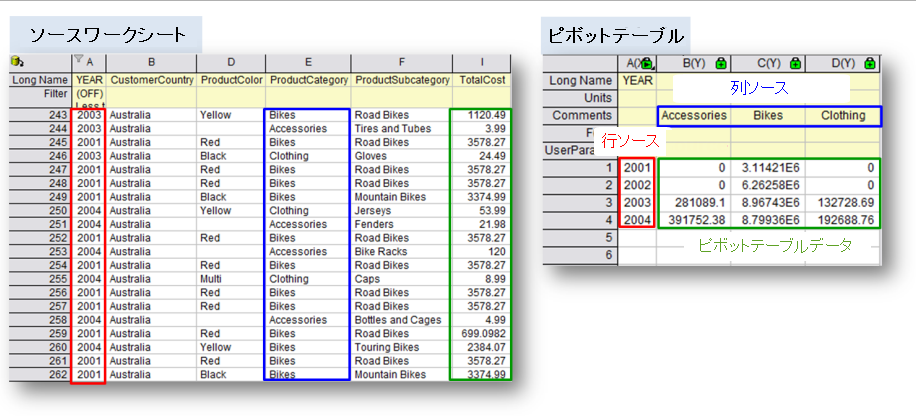The height and width of the screenshot is (416, 916).
Task: Select column I header in source worksheet
Action: (x=481, y=62)
